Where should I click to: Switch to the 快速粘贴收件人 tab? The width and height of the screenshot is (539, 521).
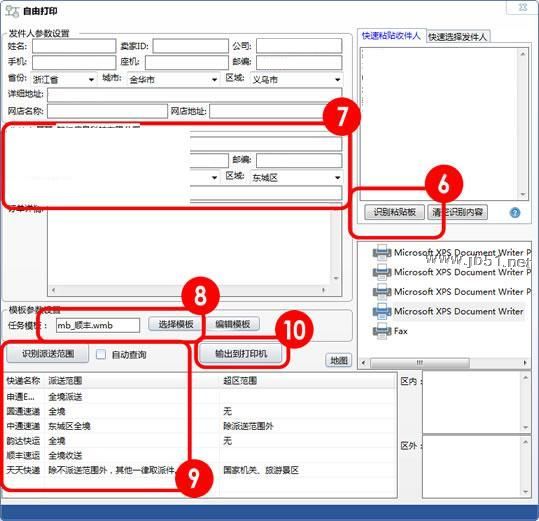coord(391,36)
